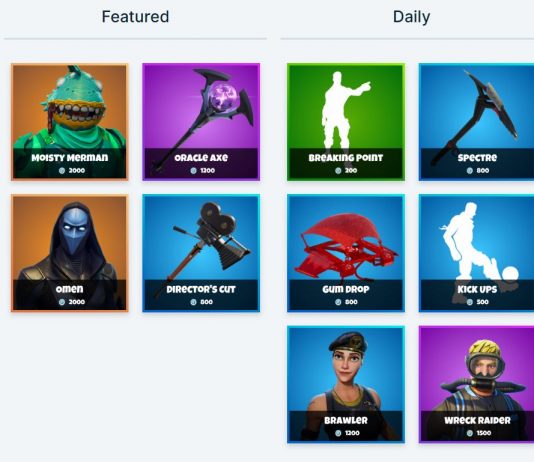Select the Breaking Point emote

[346, 122]
